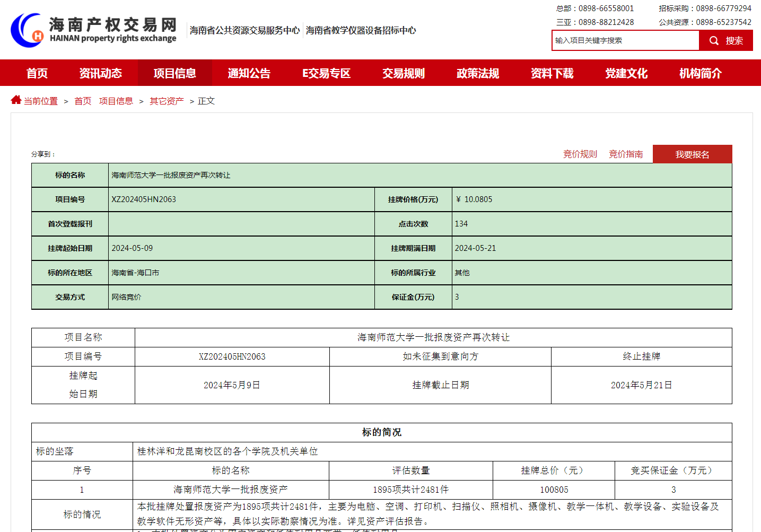
Task: Open the 资料下载 menu item
Action: tap(552, 73)
